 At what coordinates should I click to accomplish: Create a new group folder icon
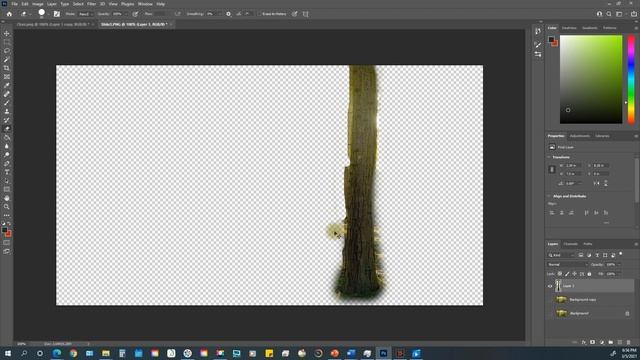pyautogui.click(x=611, y=342)
